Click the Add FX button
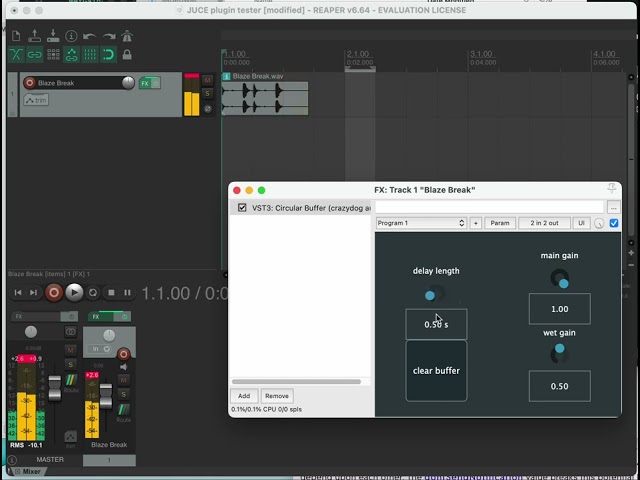The width and height of the screenshot is (640, 480). [x=244, y=396]
